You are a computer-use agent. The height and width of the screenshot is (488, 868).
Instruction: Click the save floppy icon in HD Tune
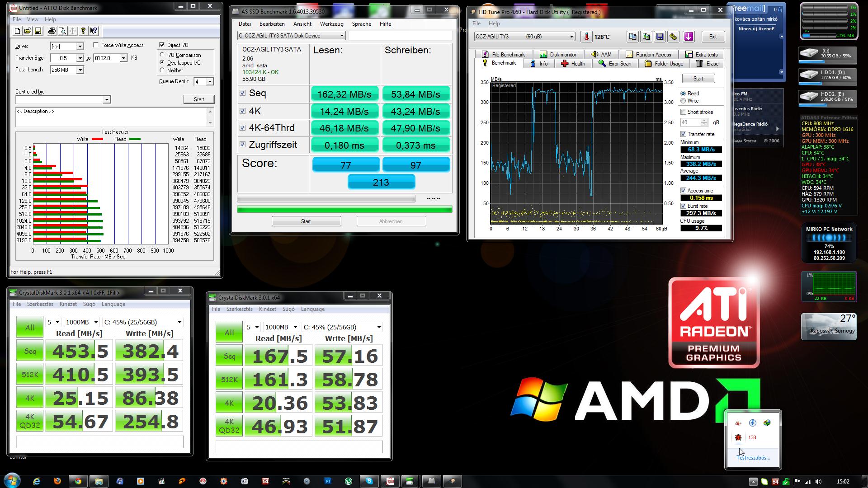click(x=660, y=37)
